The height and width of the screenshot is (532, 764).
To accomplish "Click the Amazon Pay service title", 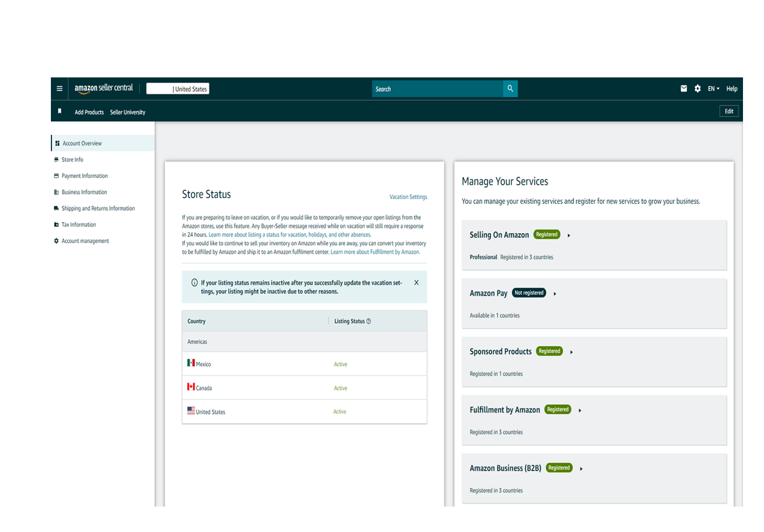I will tap(489, 293).
